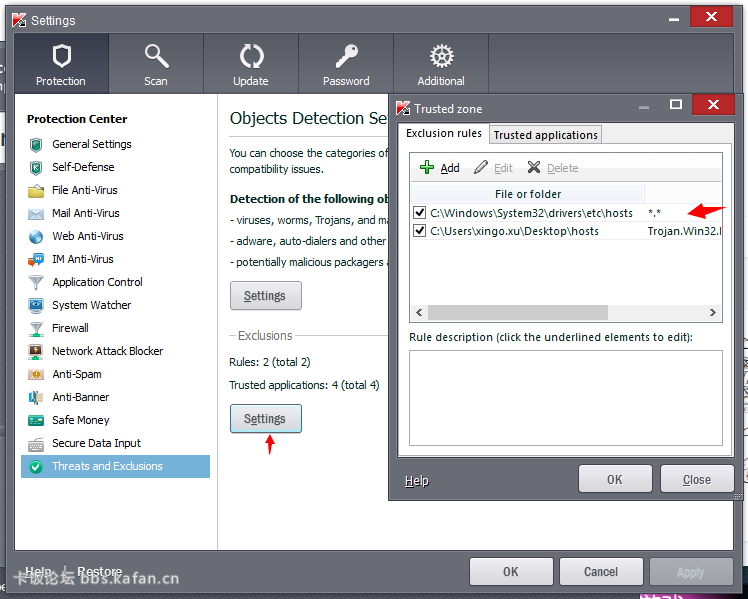The height and width of the screenshot is (599, 748).
Task: Click the System Watcher monitor icon
Action: pos(36,305)
